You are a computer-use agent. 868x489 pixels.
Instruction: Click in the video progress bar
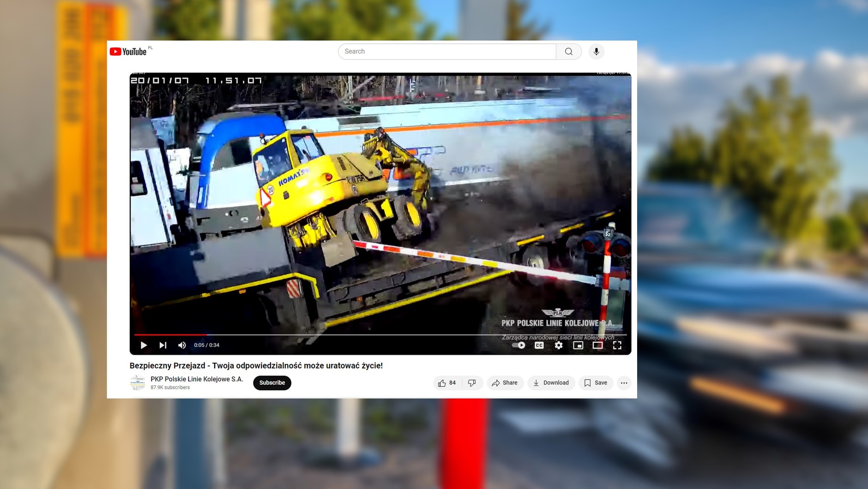[x=380, y=334]
